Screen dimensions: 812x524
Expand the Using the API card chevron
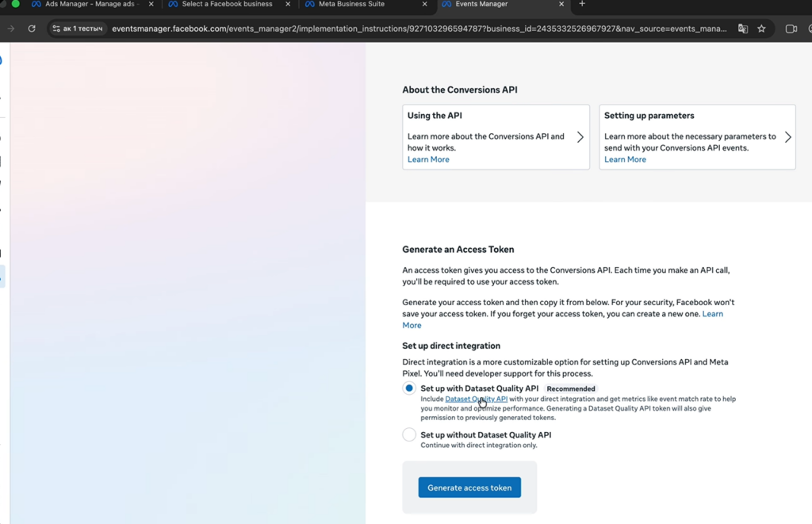[580, 137]
